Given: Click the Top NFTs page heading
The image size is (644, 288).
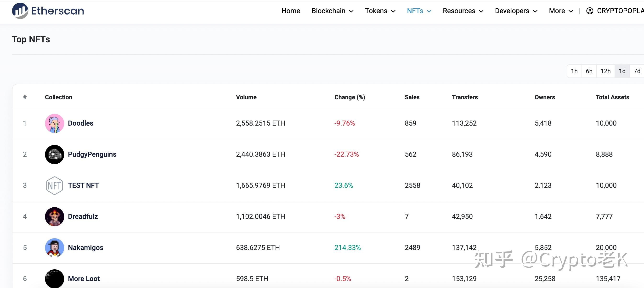Looking at the screenshot, I should [31, 39].
